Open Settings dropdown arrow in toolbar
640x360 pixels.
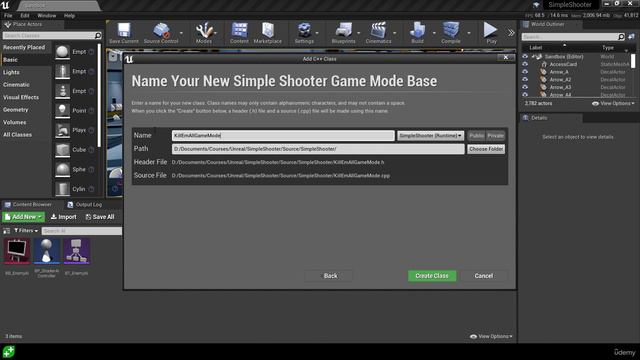click(x=317, y=33)
